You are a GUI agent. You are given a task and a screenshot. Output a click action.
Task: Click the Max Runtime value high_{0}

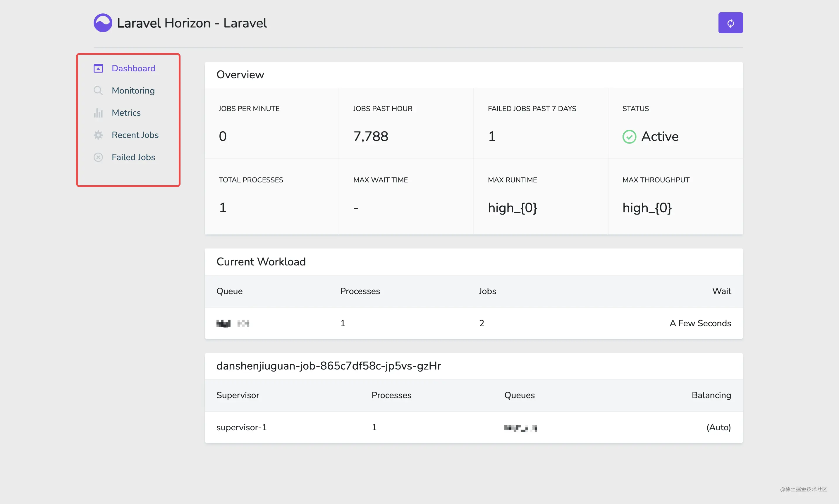click(x=513, y=208)
